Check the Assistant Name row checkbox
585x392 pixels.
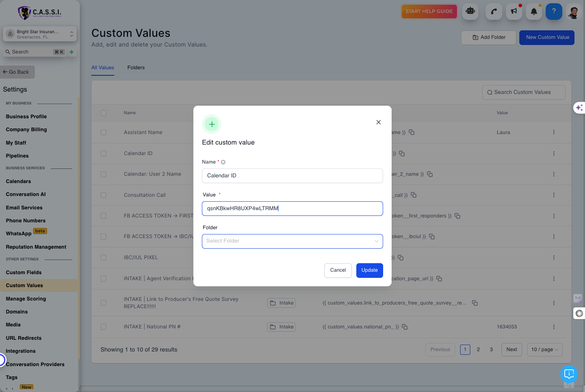[103, 132]
